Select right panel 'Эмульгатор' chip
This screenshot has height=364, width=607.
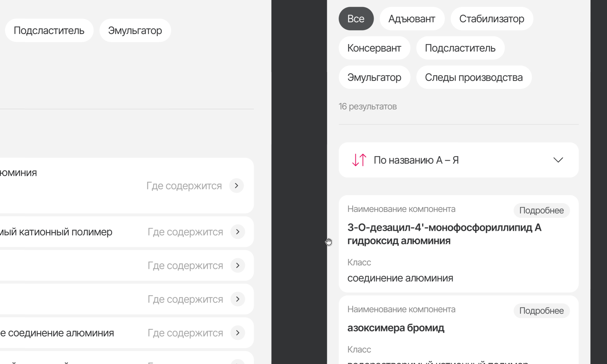374,77
